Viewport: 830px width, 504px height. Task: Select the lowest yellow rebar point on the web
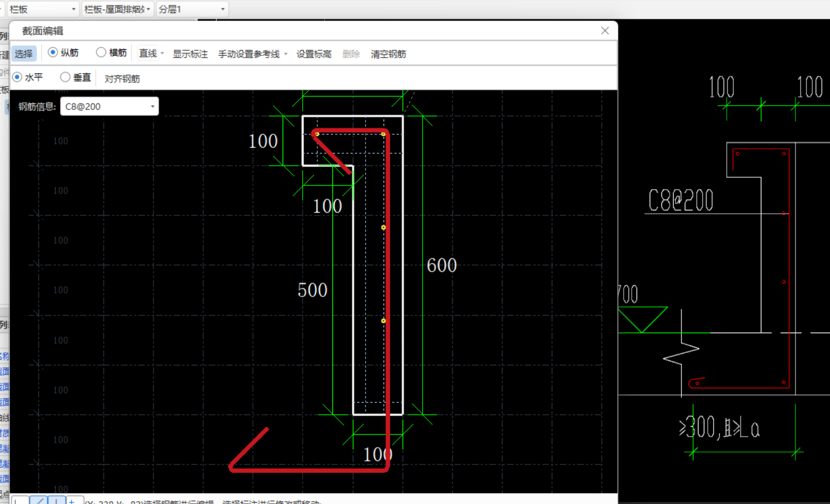384,321
